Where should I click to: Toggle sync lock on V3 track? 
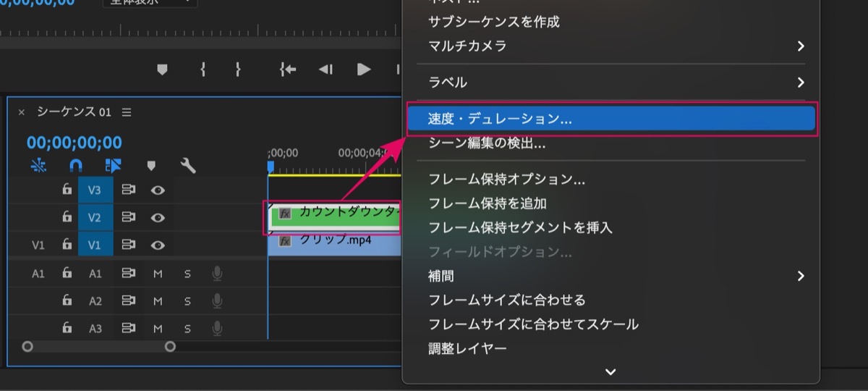pos(129,190)
